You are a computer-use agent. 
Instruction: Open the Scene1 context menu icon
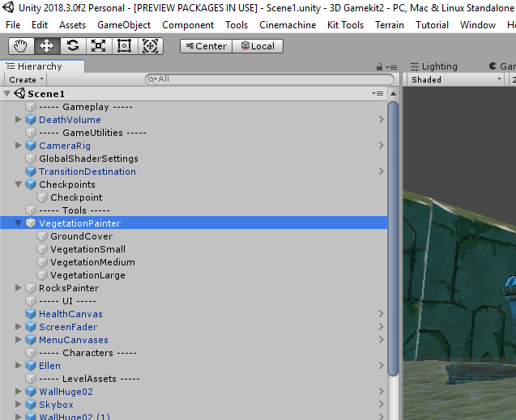377,94
